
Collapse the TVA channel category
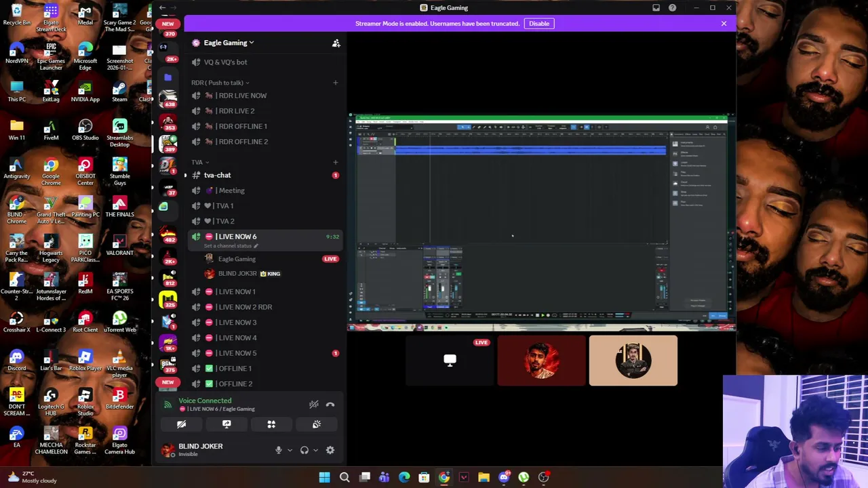coord(200,163)
